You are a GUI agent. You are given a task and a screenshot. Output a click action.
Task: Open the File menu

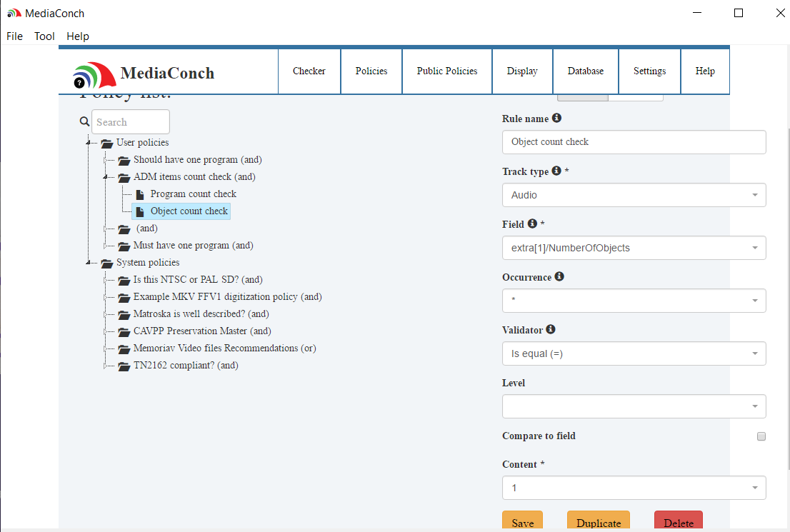pos(14,36)
